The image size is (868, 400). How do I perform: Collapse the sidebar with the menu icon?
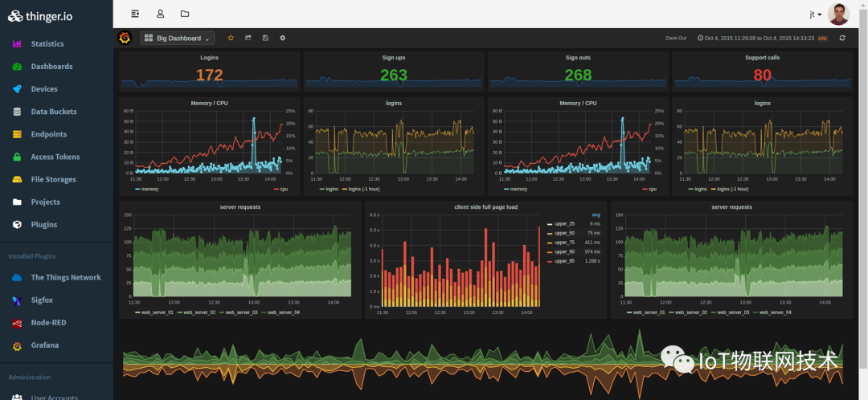click(135, 14)
